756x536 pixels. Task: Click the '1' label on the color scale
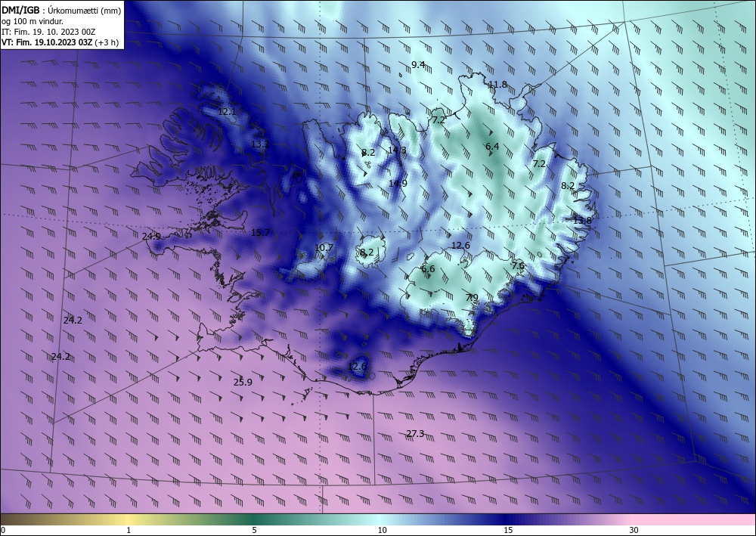pyautogui.click(x=129, y=531)
